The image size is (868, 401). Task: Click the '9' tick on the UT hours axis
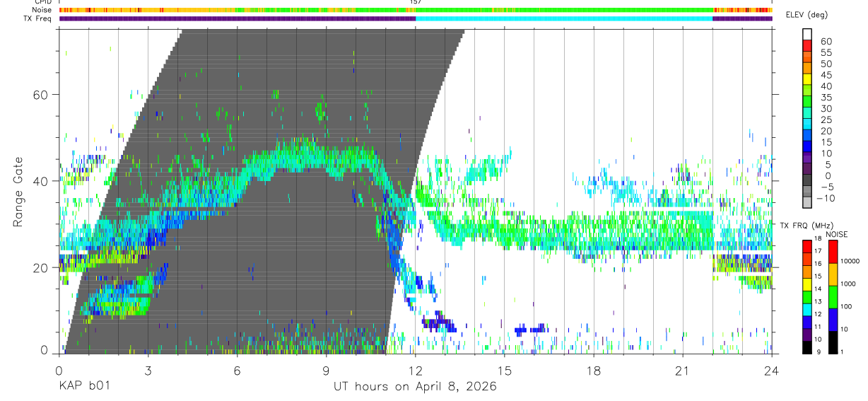coord(326,370)
